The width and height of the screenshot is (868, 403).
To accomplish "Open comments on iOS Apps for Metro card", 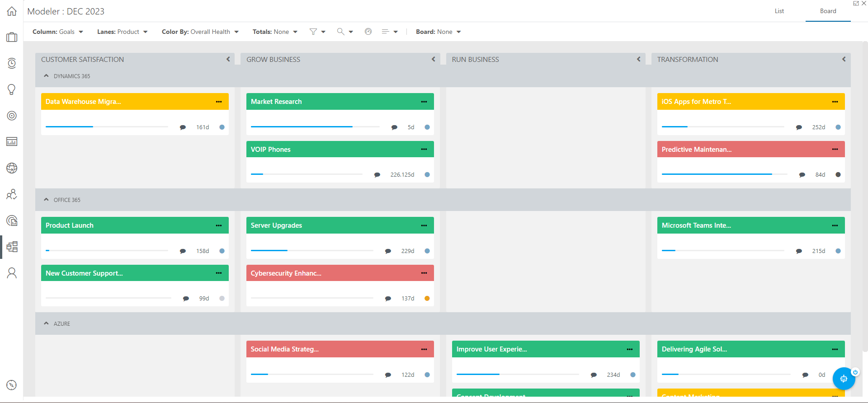I will [799, 127].
